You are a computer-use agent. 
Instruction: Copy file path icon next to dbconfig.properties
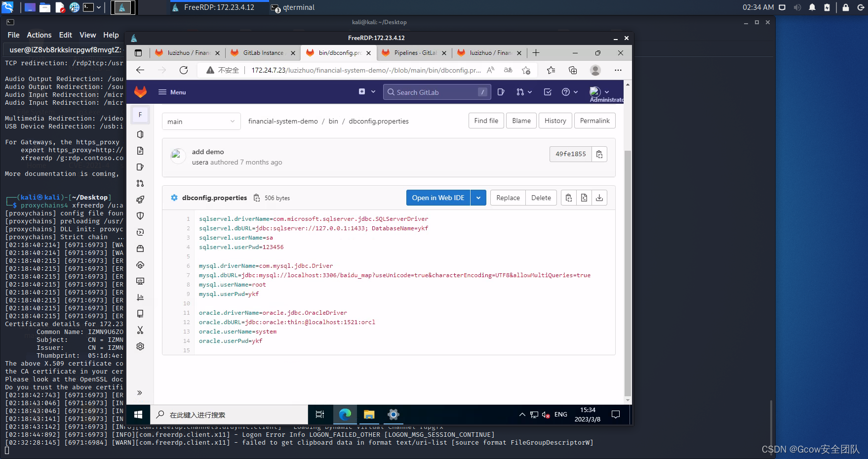pyautogui.click(x=257, y=198)
